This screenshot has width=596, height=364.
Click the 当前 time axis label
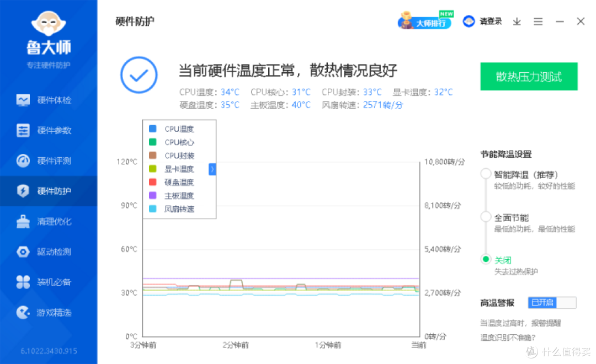[419, 345]
